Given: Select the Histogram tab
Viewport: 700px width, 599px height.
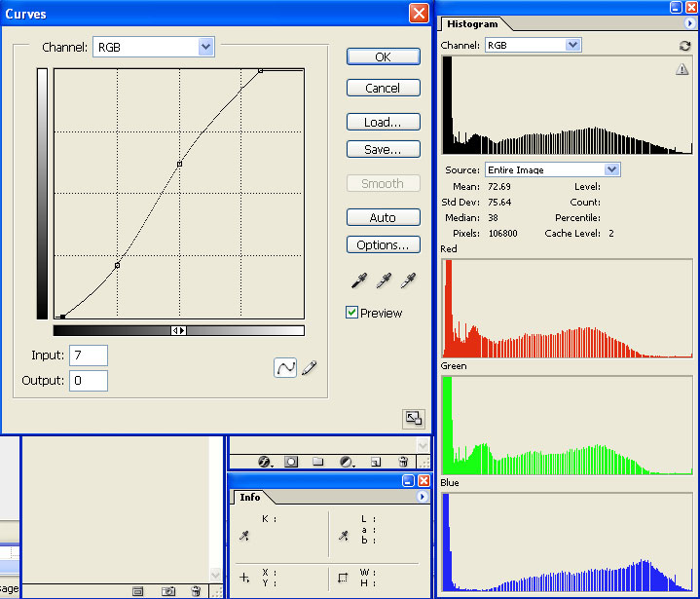Looking at the screenshot, I should point(472,24).
